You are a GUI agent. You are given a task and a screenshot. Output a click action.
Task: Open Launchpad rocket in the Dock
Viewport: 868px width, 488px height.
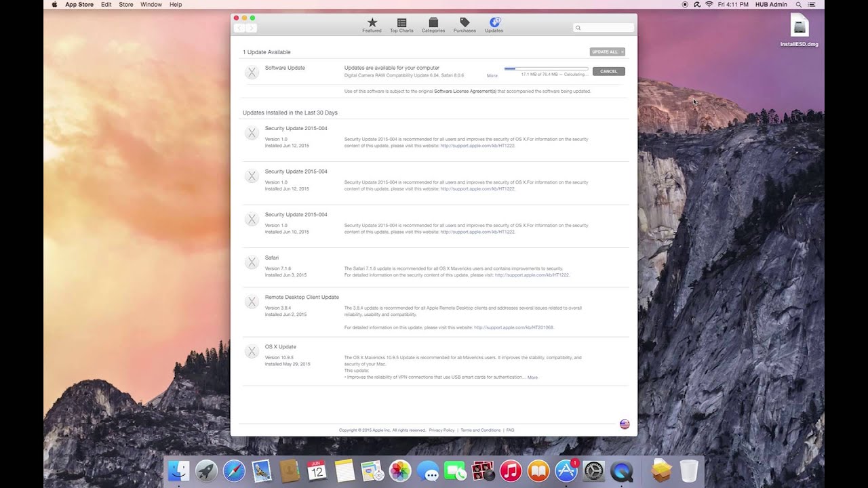206,471
